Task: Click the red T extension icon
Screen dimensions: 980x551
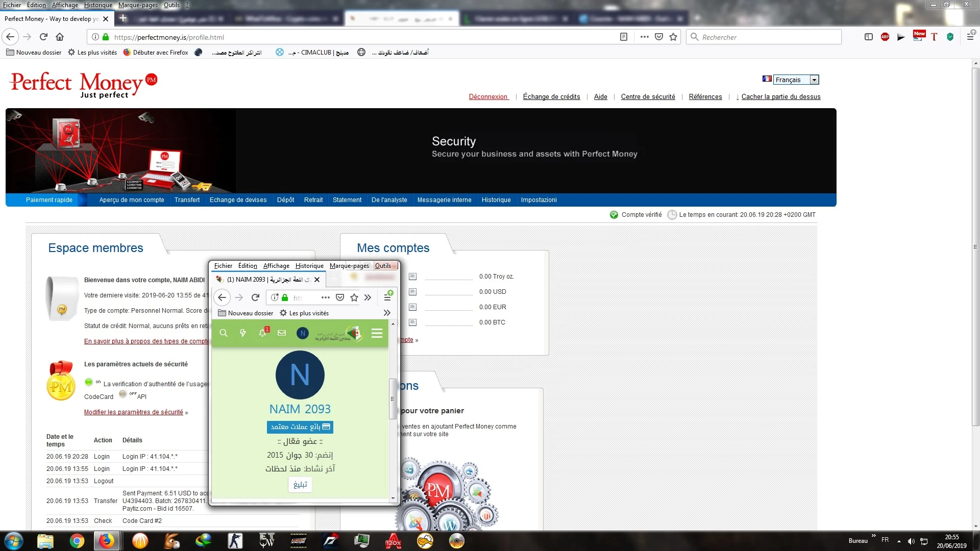Action: 934,37
